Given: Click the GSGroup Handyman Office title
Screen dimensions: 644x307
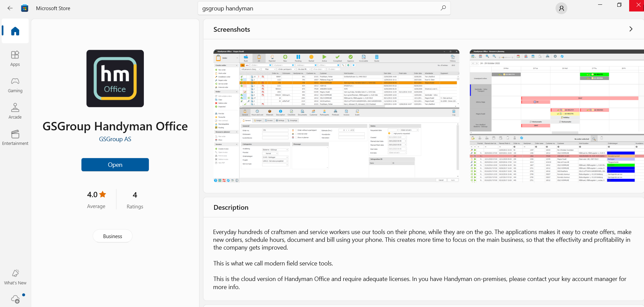Looking at the screenshot, I should [115, 126].
